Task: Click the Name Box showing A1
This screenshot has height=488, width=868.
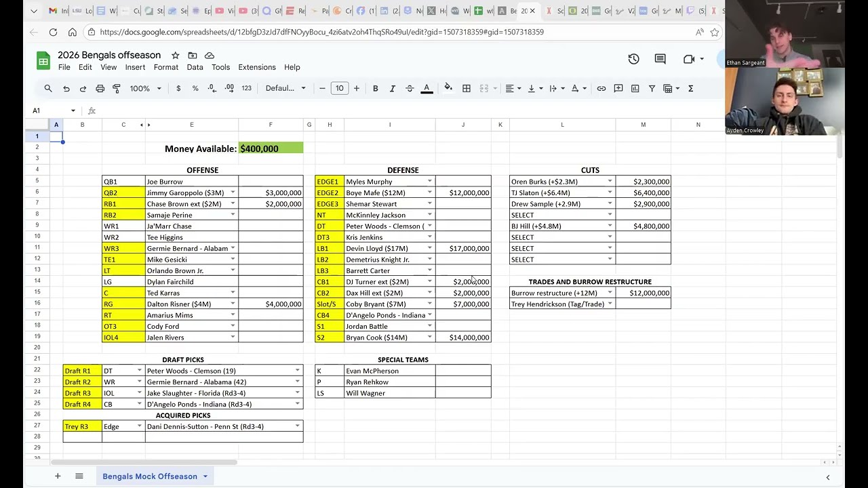Action: pyautogui.click(x=53, y=110)
